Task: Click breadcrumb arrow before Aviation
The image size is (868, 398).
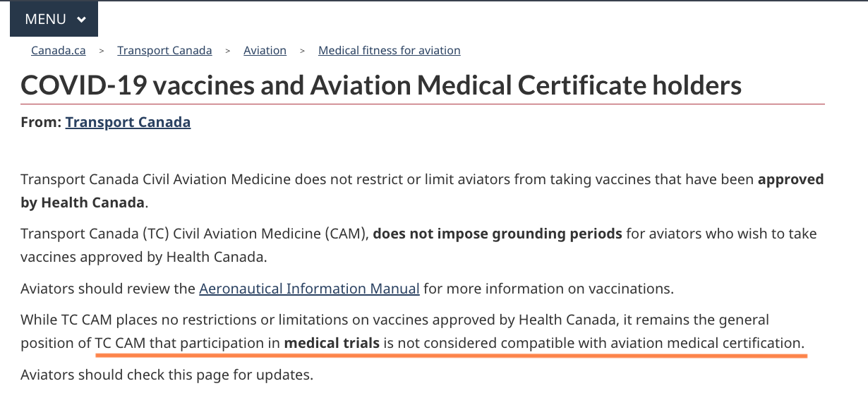Action: point(228,51)
